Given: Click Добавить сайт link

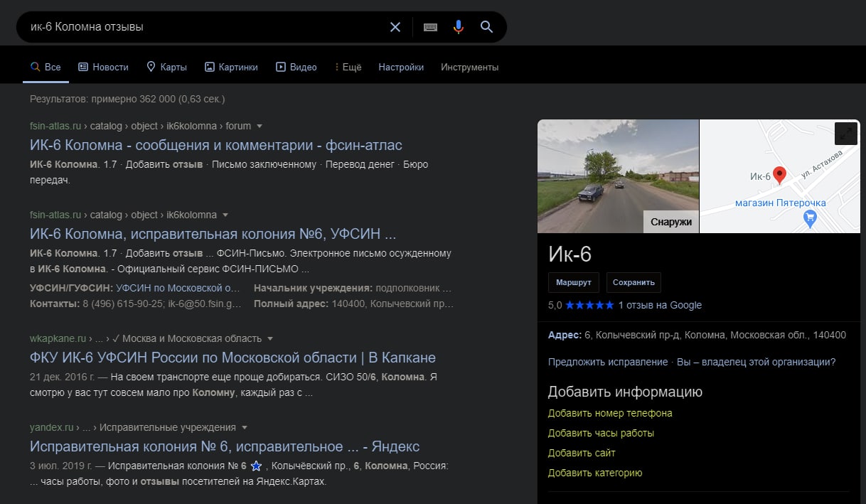Looking at the screenshot, I should [582, 453].
